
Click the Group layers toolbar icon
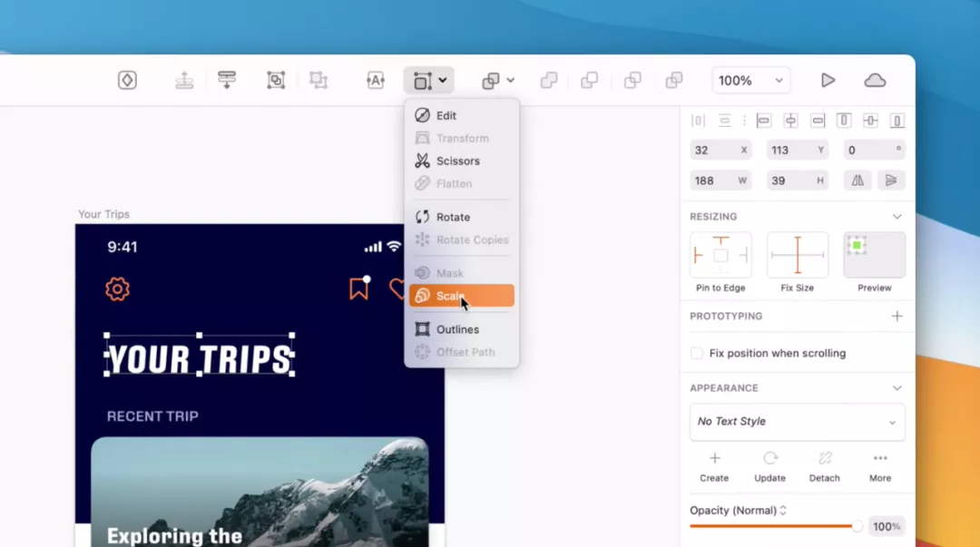pos(276,81)
